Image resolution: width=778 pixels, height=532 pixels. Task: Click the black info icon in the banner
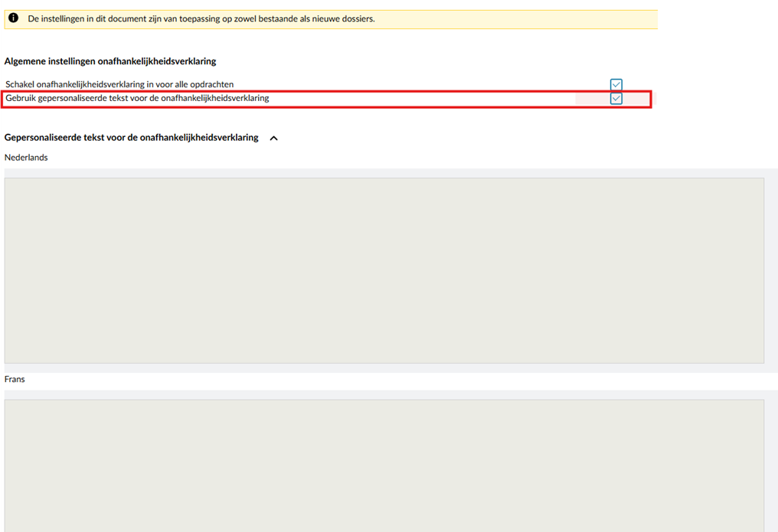pyautogui.click(x=14, y=18)
